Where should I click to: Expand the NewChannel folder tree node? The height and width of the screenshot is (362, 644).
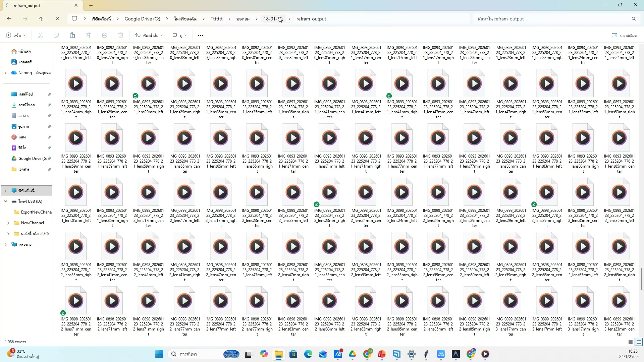coord(8,223)
